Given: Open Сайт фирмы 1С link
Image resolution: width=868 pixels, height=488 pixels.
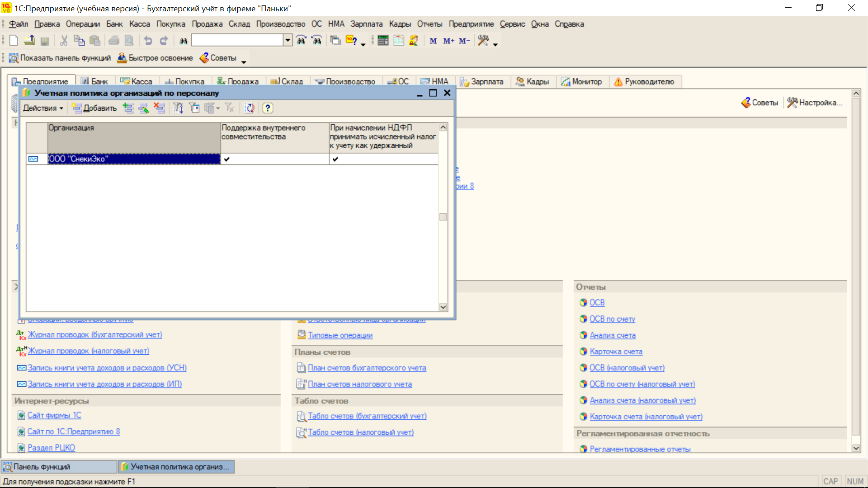Looking at the screenshot, I should (54, 415).
